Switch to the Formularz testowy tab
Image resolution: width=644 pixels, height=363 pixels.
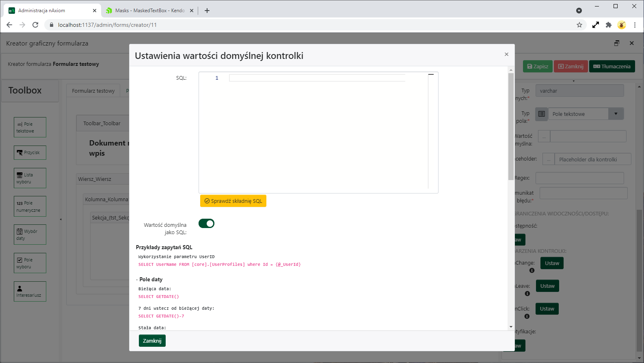(x=93, y=91)
